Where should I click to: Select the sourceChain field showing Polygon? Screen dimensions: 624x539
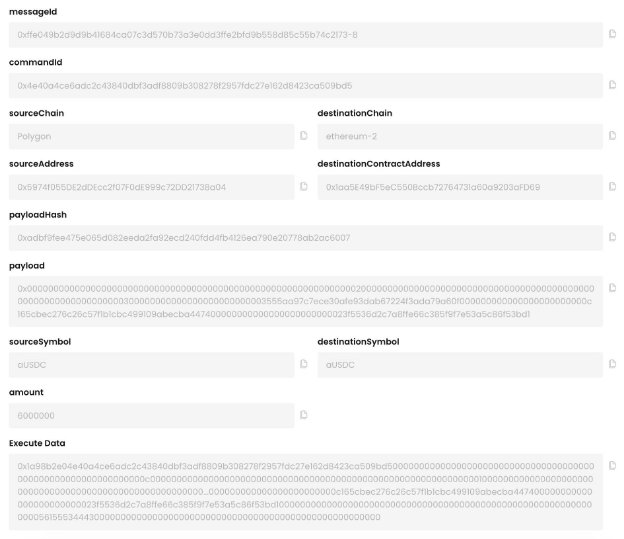(x=152, y=135)
